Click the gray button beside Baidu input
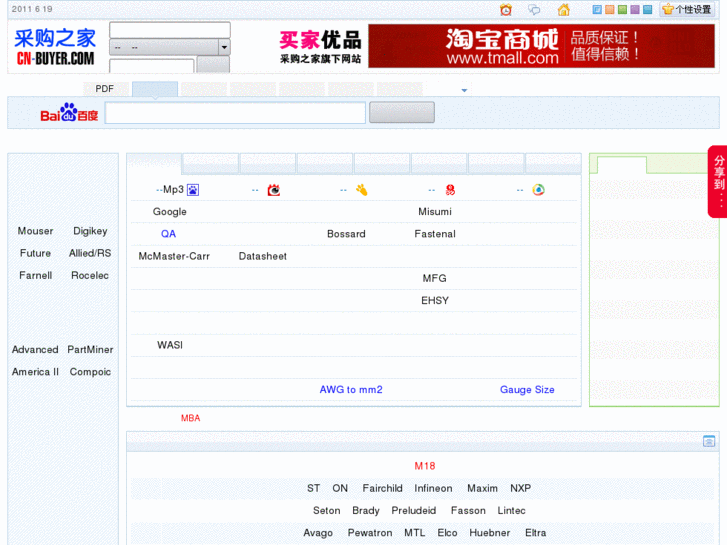Image resolution: width=727 pixels, height=545 pixels. 402,112
